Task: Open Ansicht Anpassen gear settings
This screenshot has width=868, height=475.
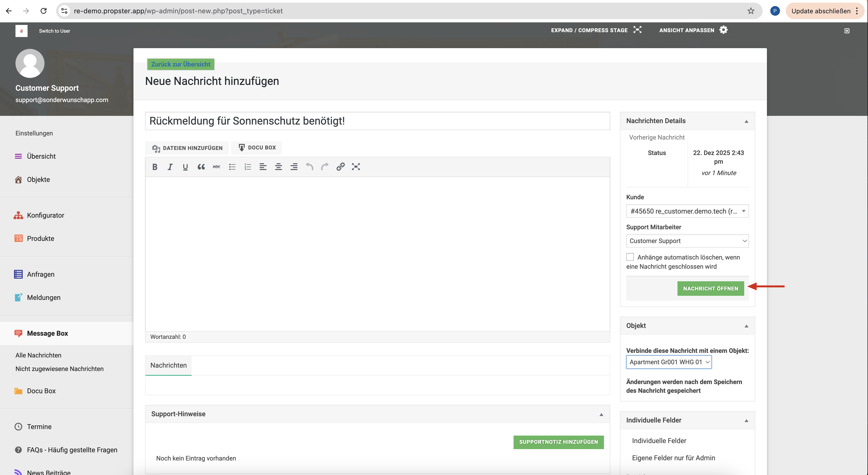Action: (723, 30)
